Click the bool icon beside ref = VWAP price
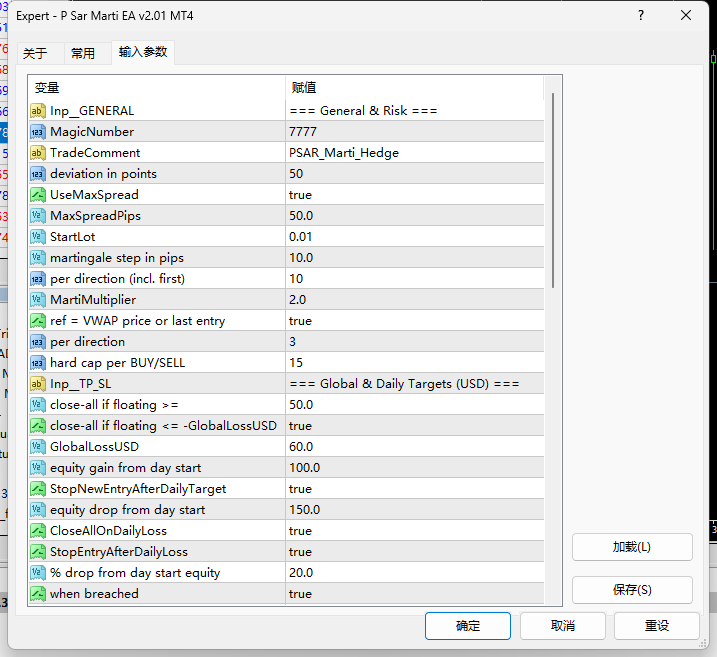 coord(38,321)
